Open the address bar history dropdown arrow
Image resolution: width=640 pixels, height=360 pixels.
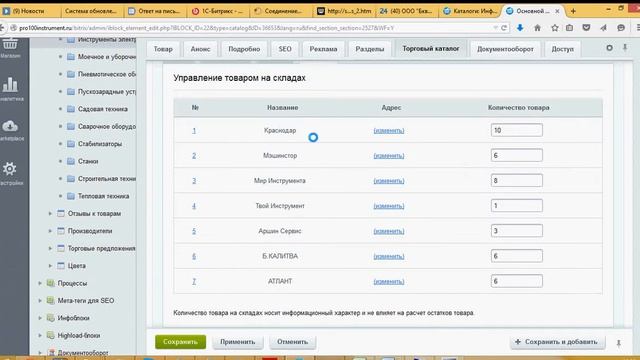(495, 28)
